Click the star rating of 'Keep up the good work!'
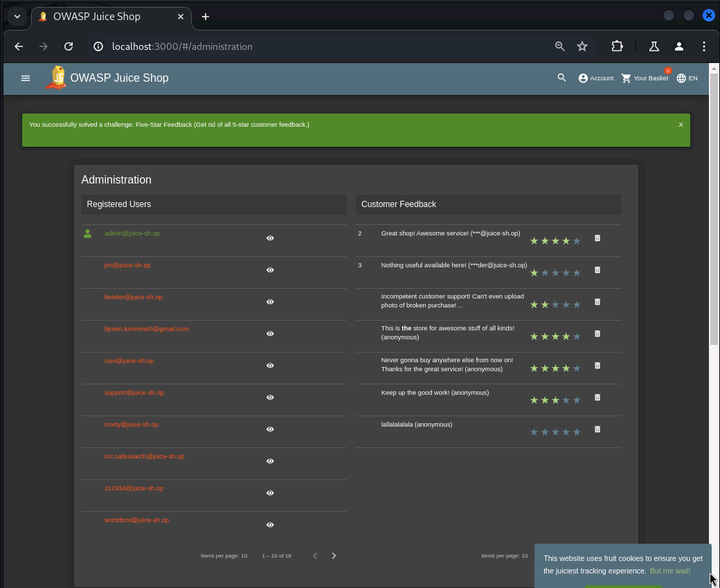Screen dimensions: 720x588 pyautogui.click(x=555, y=400)
